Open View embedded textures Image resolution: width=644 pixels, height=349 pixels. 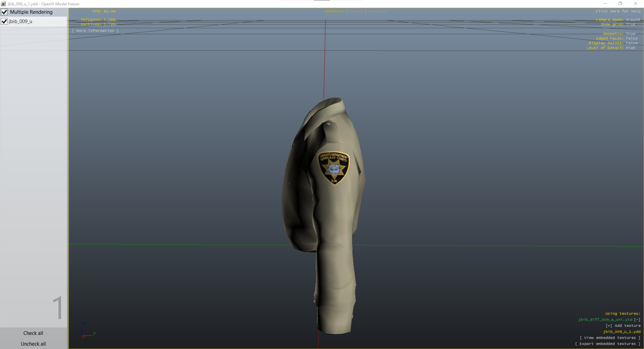click(610, 338)
